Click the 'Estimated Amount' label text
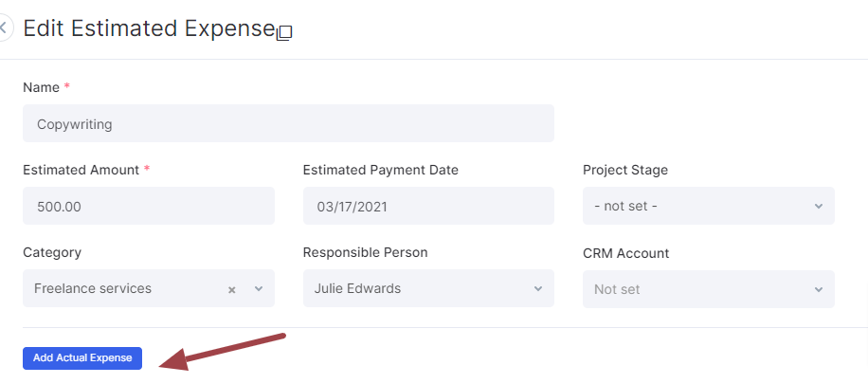The image size is (868, 384). (x=81, y=170)
